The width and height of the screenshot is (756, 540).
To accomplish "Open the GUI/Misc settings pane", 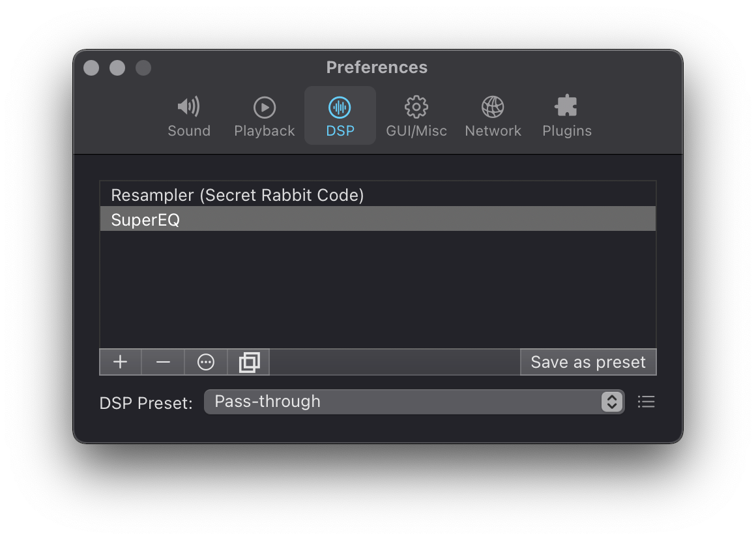I will (416, 115).
